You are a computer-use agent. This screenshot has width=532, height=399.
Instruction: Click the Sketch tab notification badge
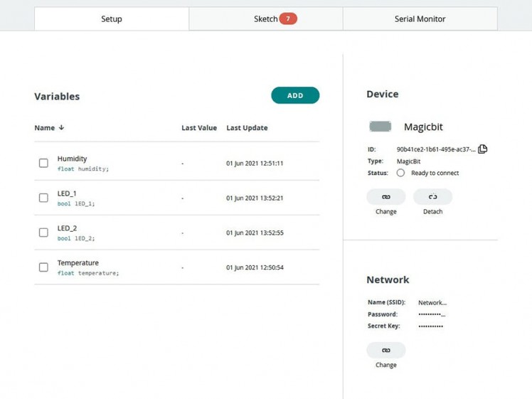(288, 19)
